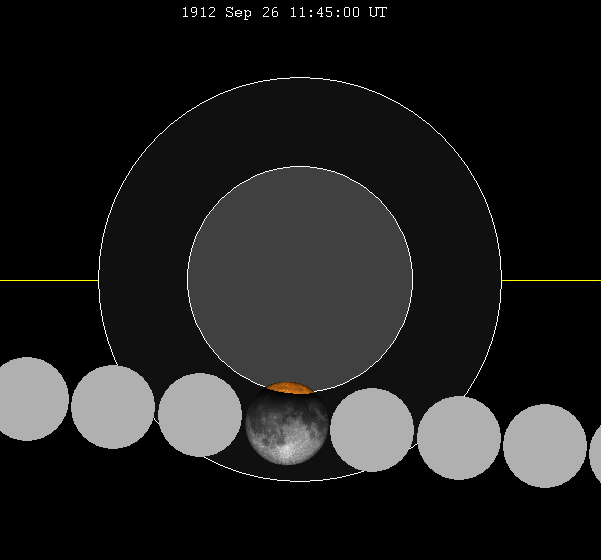
Task: Click the orange eclipsed portion of the Moon
Action: [290, 388]
